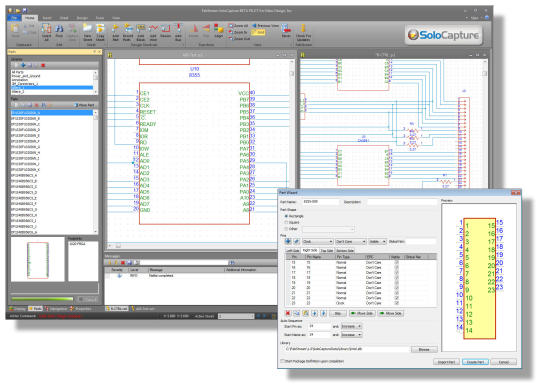Open the Start Pin Increase dropdown
The height and width of the screenshot is (386, 540).
tap(351, 326)
